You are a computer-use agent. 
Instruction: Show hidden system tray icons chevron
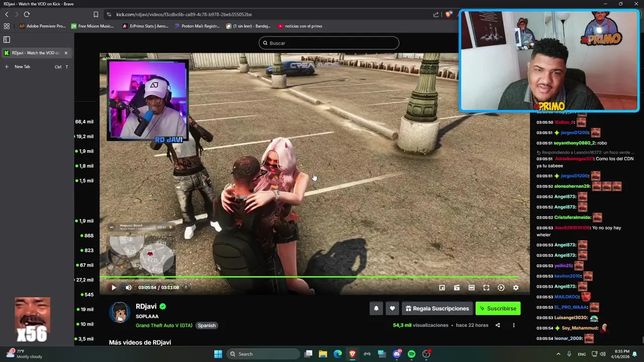pos(558,354)
